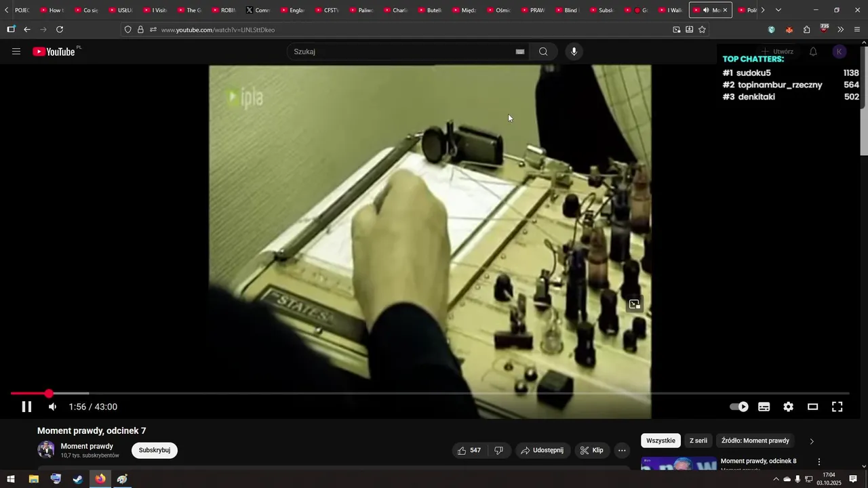
Task: List all tabs with the down chevron
Action: coord(778,10)
